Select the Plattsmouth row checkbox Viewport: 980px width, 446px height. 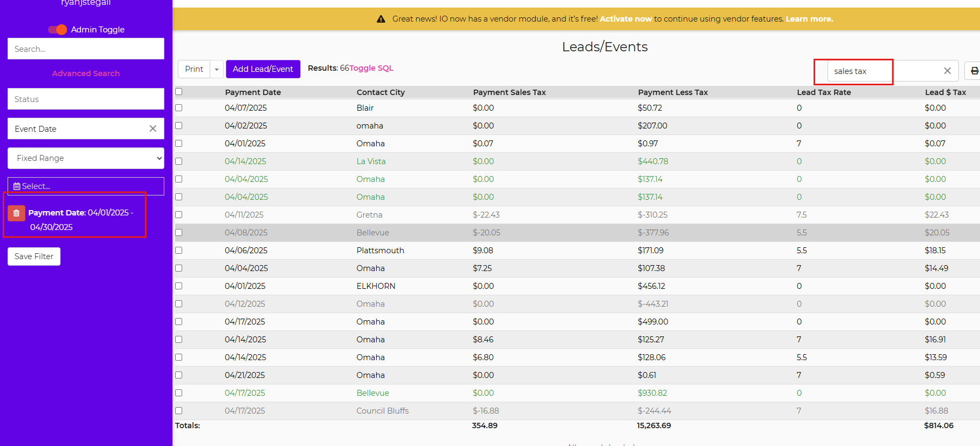pos(179,251)
